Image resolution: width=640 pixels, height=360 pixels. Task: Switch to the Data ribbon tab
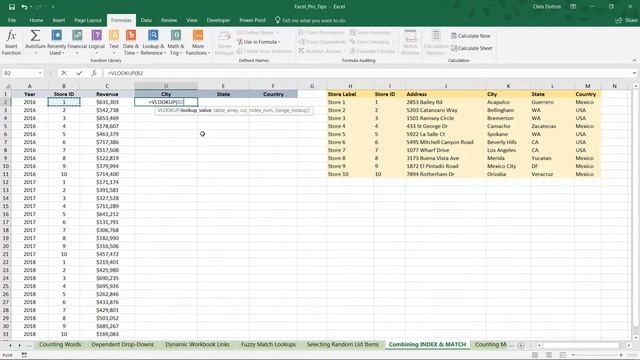146,20
